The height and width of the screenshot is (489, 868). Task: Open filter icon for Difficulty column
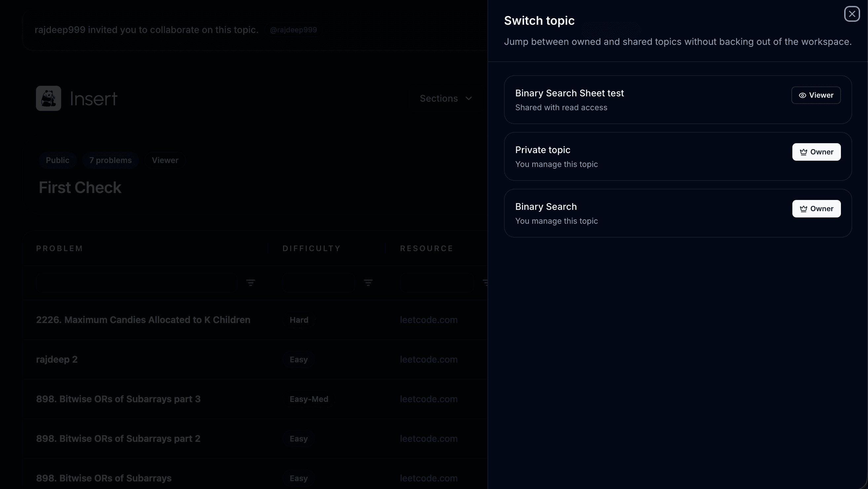(x=368, y=282)
